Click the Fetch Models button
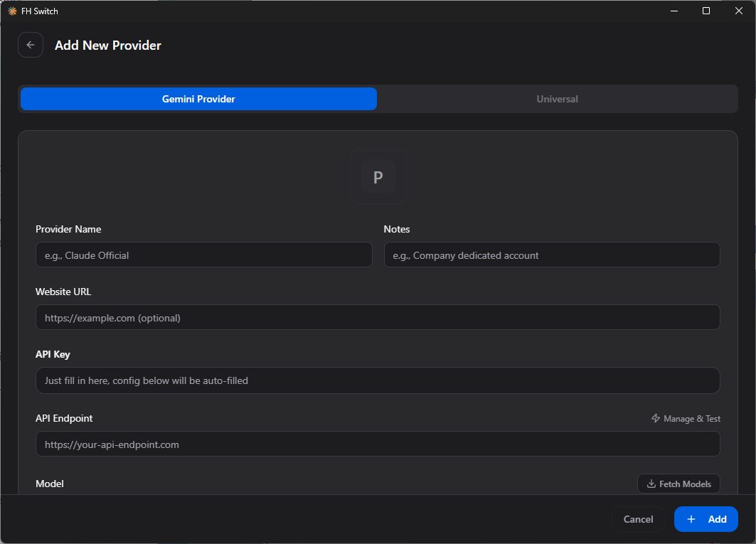 pos(679,484)
